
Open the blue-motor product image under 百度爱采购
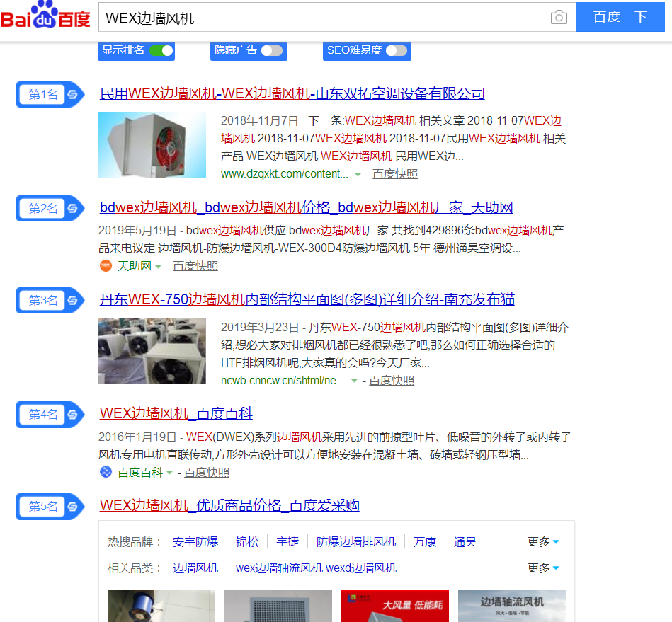161,606
